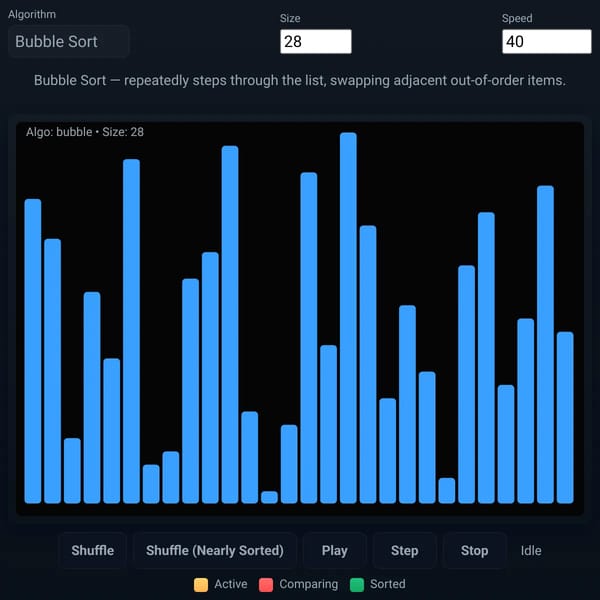Click the first bar on the left
The image size is (600, 600).
coord(33,351)
